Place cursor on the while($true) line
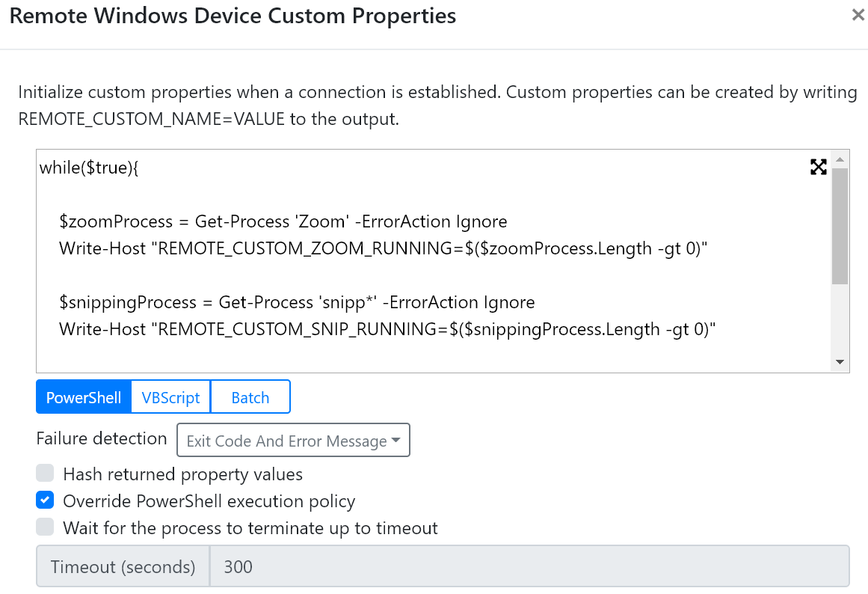 90,168
